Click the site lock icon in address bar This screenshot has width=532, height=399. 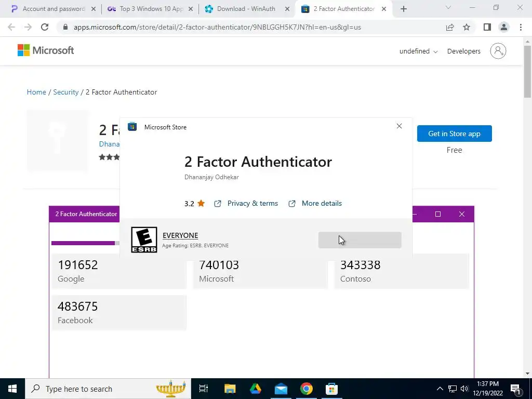point(65,27)
